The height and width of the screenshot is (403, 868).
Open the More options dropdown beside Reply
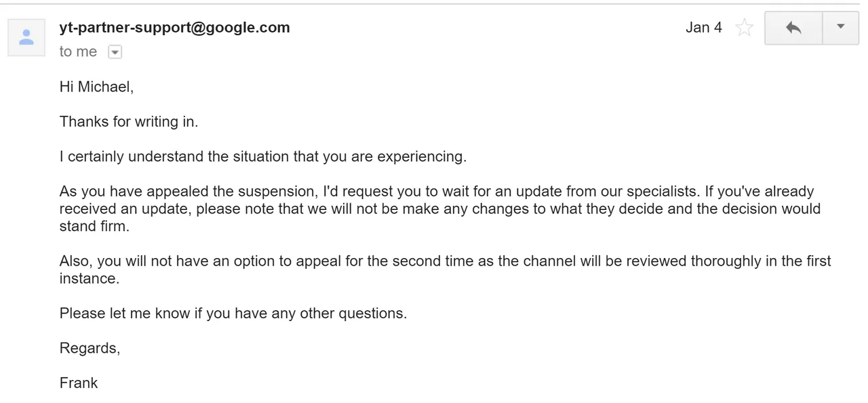click(841, 28)
